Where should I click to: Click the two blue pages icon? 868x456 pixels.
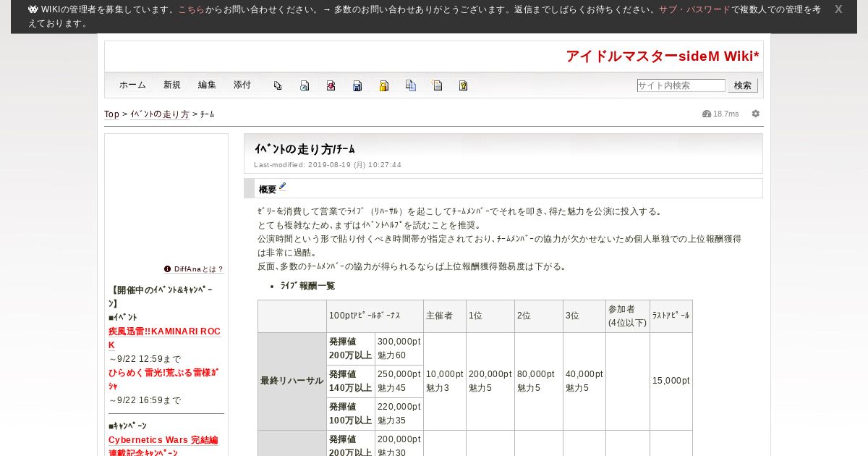click(411, 85)
